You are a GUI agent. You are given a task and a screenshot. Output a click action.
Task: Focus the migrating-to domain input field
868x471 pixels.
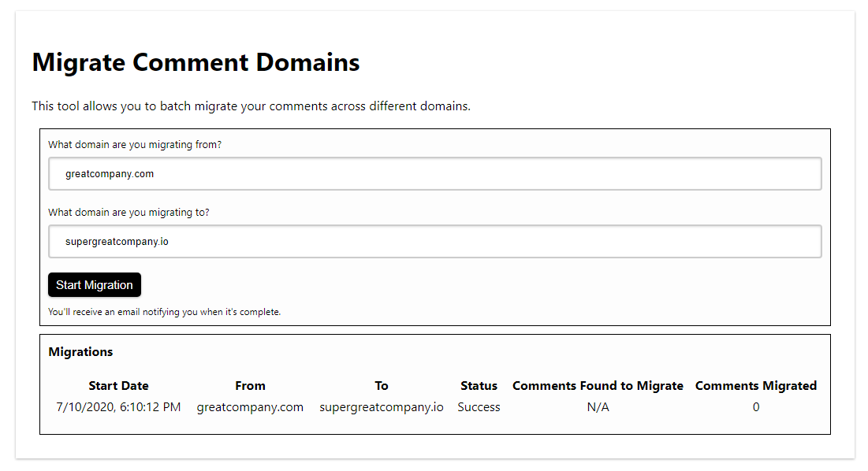pos(434,242)
